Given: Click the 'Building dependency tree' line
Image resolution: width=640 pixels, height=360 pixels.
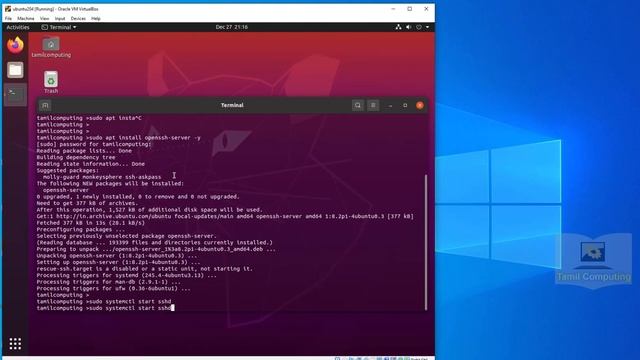Looking at the screenshot, I should point(76,158).
